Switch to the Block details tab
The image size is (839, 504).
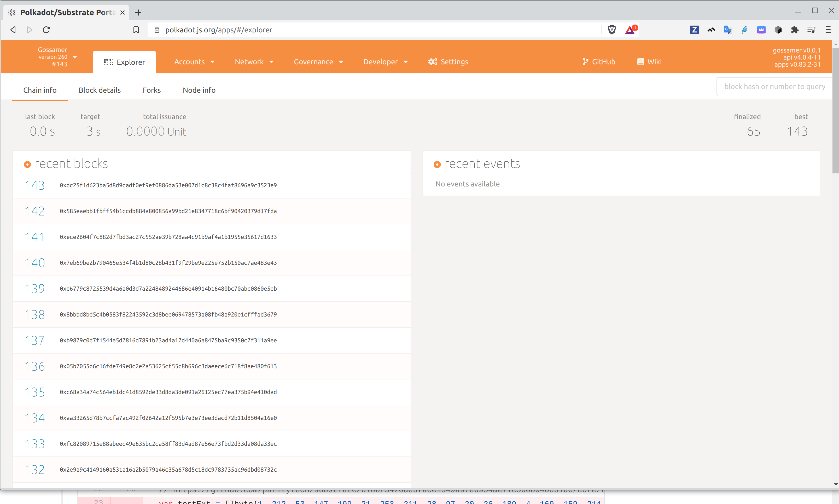100,90
